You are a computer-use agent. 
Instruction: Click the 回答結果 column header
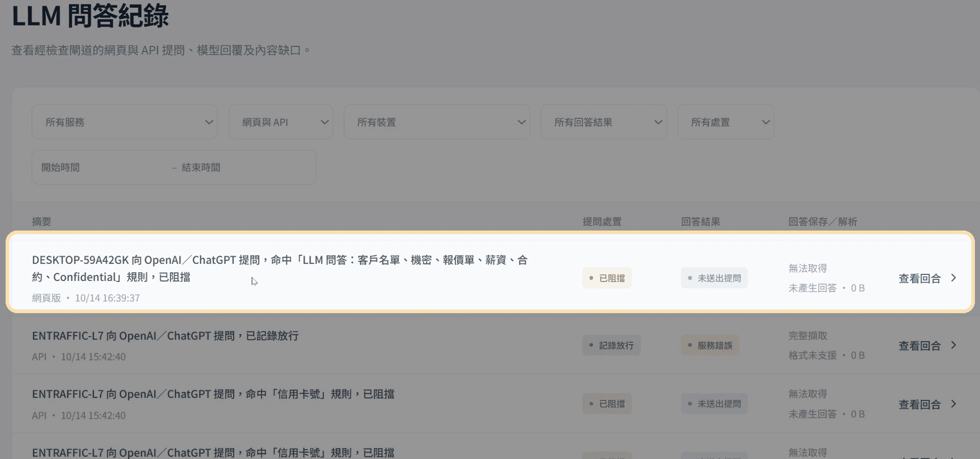(x=700, y=221)
